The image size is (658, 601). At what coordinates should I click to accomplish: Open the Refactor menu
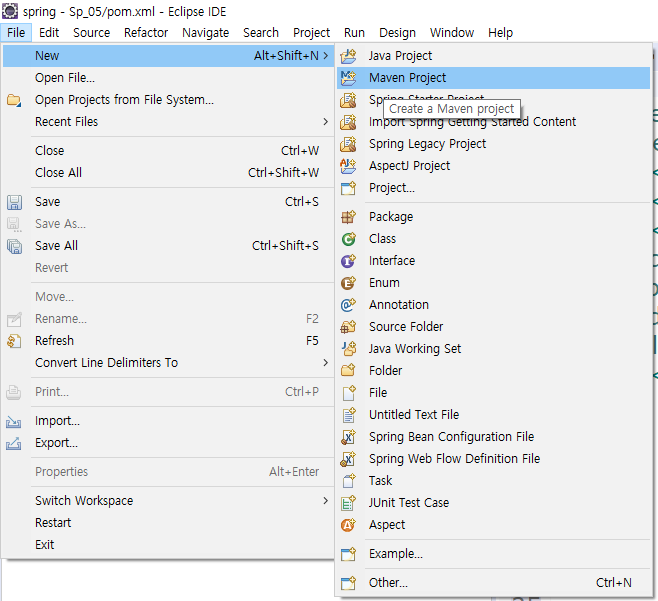pos(146,33)
